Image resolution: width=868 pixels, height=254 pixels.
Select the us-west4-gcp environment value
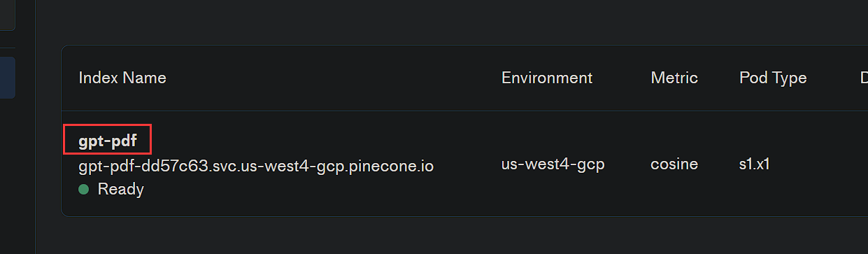click(553, 164)
